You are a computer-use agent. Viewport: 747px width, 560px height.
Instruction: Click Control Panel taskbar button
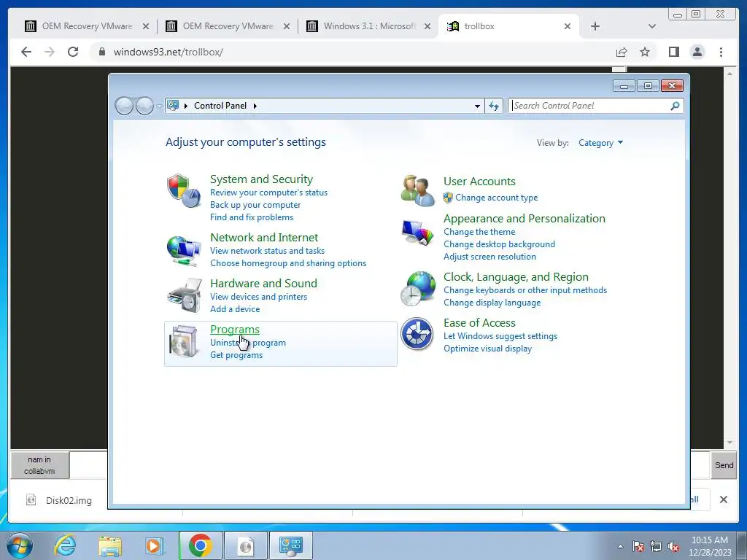coord(291,545)
